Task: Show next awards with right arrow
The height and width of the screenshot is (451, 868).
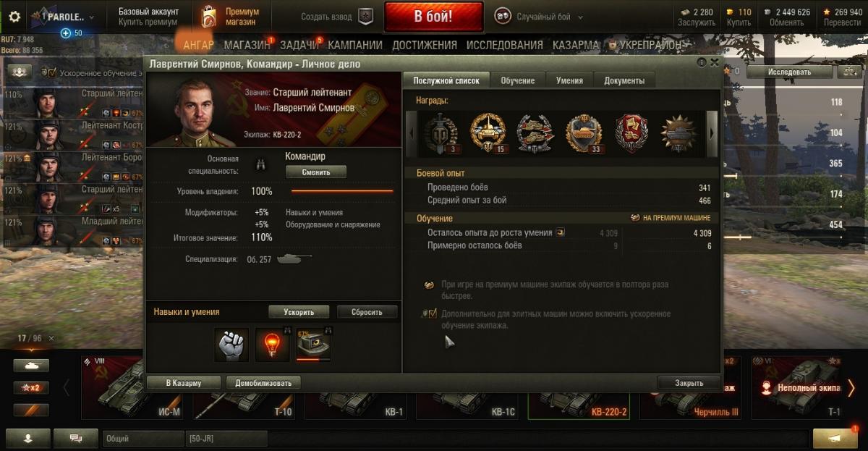Action: point(712,133)
